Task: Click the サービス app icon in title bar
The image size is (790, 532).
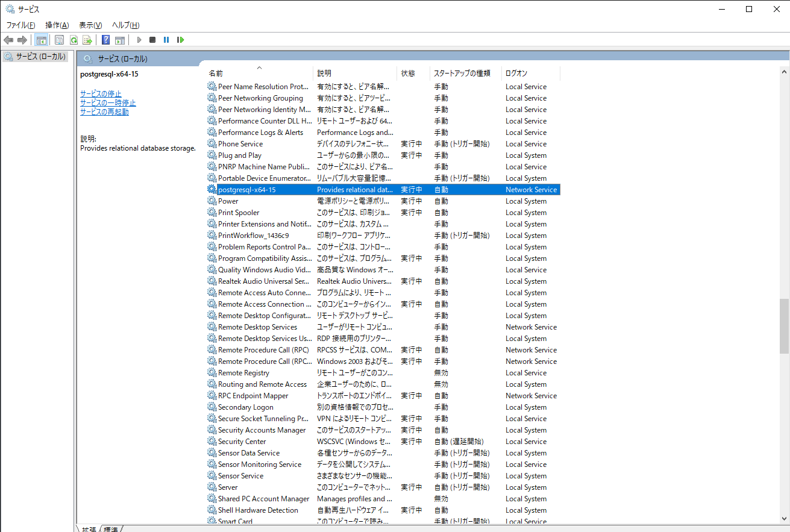Action: coord(10,9)
